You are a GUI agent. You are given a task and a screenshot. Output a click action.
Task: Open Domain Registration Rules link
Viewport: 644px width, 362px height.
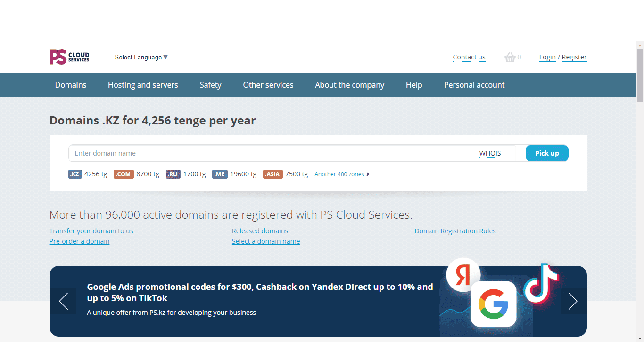[455, 231]
